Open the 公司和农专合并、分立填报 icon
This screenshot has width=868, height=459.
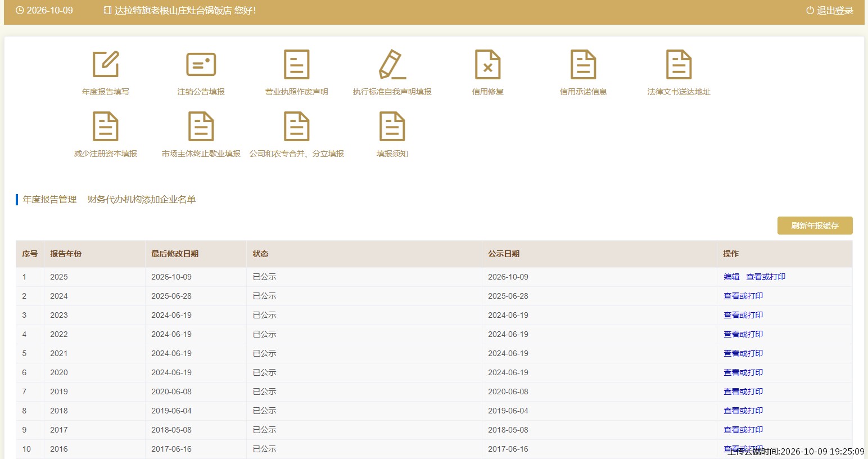tap(297, 126)
